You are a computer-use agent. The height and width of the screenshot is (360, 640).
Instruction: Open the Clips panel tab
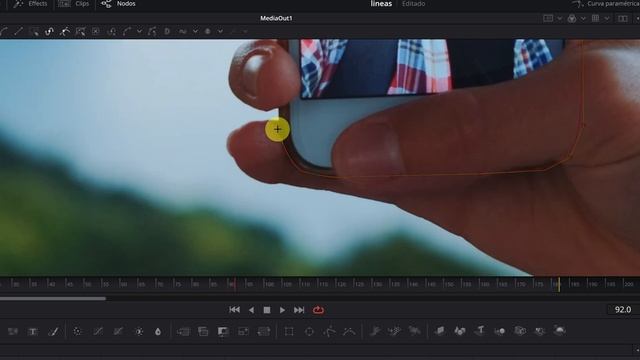[73, 4]
